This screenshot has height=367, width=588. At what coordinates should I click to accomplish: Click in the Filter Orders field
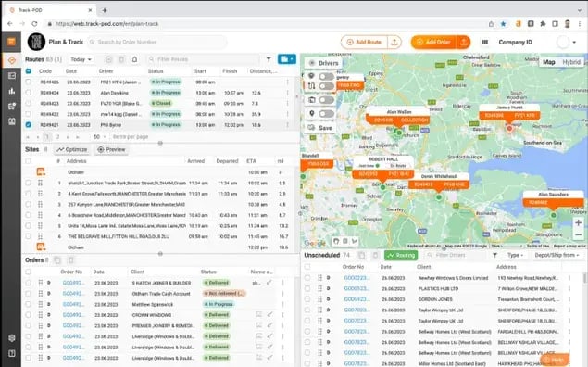[456, 255]
